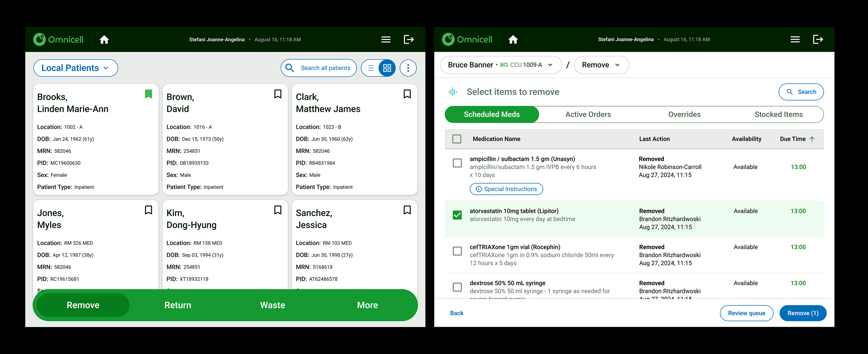Switch to Active Orders tab
Screen dimensions: 868x354
pyautogui.click(x=588, y=114)
